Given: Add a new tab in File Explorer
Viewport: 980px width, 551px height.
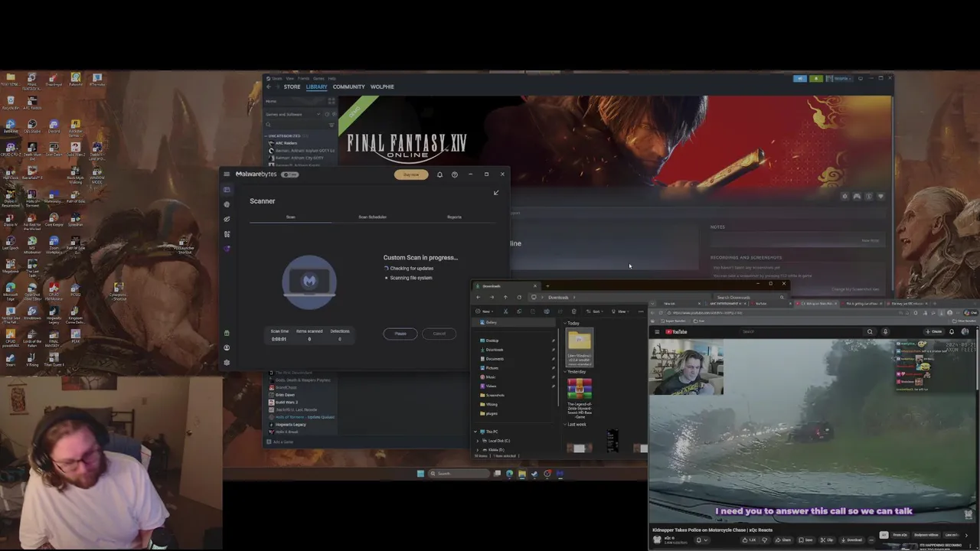Looking at the screenshot, I should (x=547, y=286).
